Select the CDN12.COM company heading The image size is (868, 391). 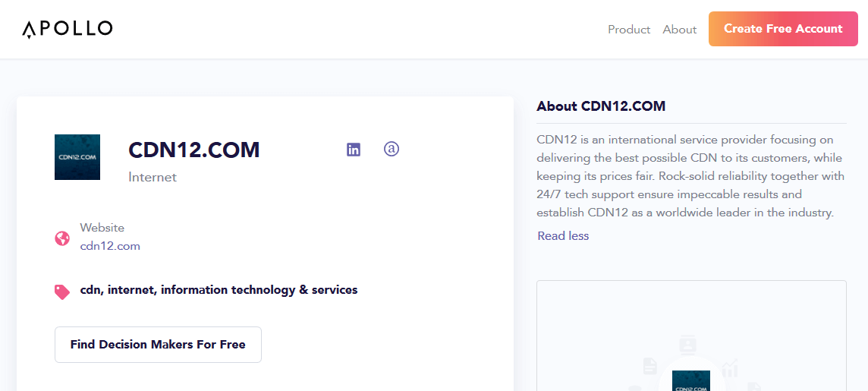coord(193,150)
